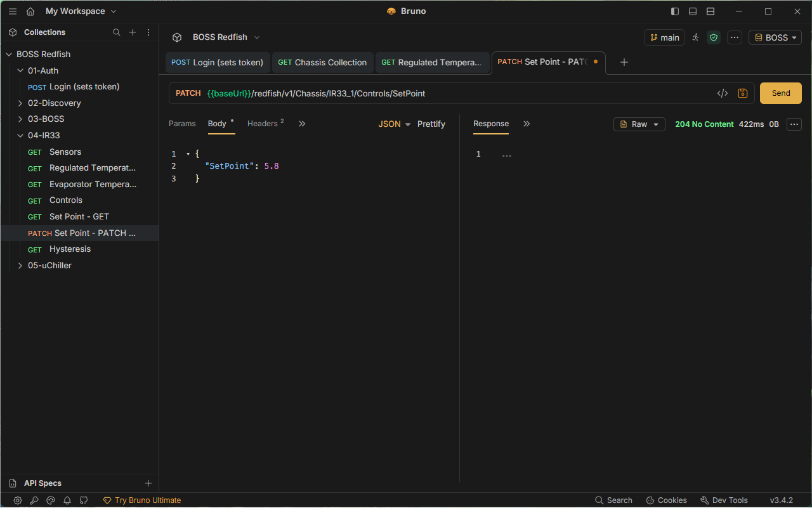Click the green shield safe mode icon
The image size is (812, 508).
pyautogui.click(x=714, y=37)
